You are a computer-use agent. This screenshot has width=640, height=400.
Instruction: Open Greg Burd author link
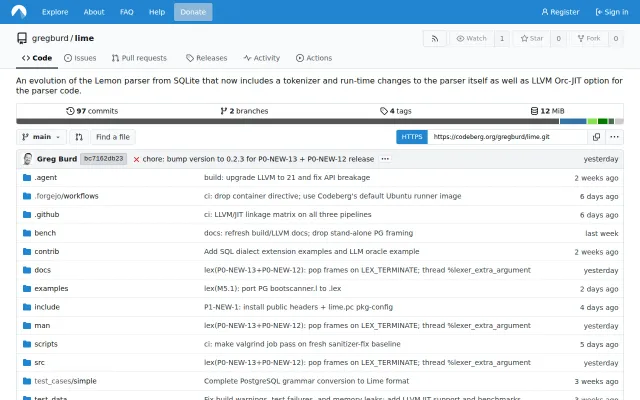click(x=57, y=159)
